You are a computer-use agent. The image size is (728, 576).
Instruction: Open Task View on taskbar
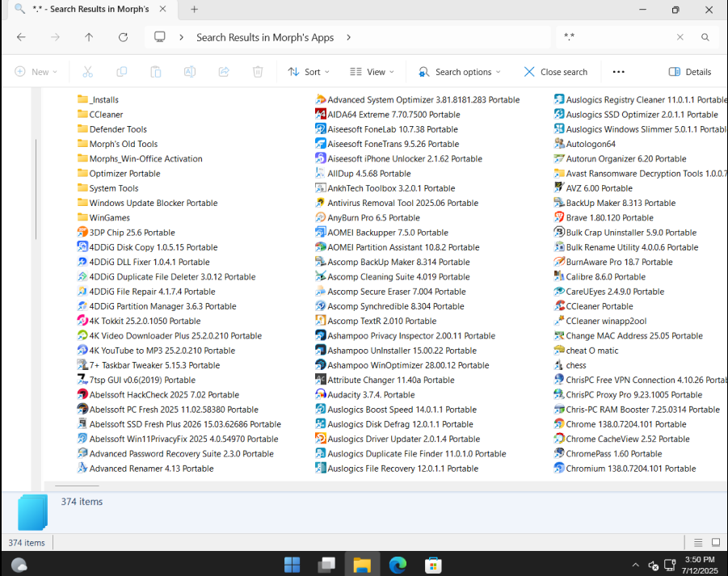coord(327,565)
